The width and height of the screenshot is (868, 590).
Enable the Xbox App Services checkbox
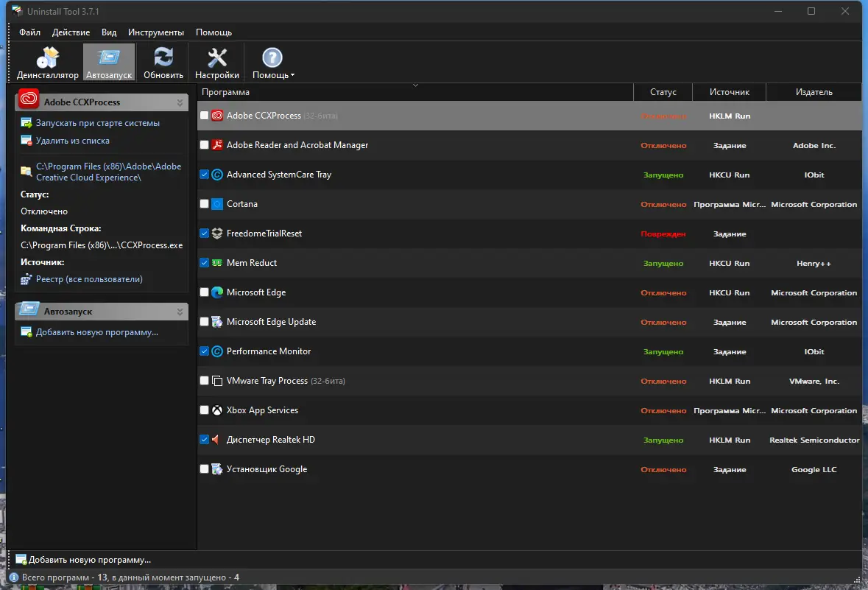(204, 410)
